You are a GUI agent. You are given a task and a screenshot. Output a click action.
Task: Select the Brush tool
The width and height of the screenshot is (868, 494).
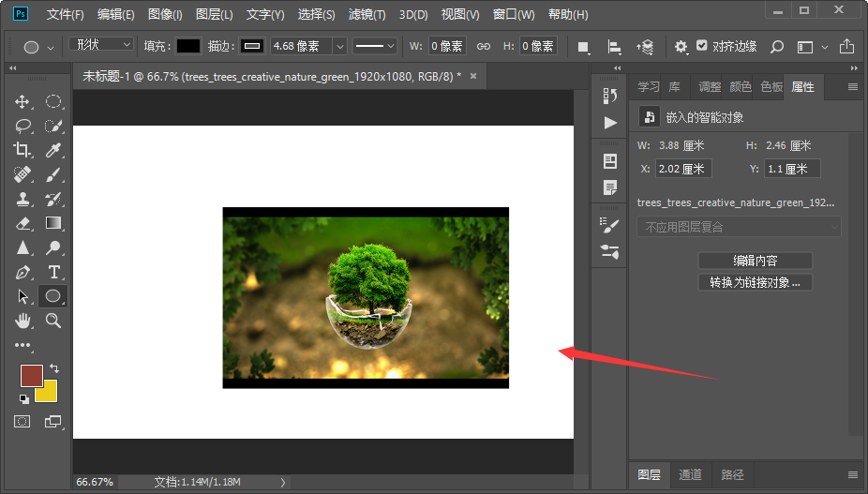point(53,174)
